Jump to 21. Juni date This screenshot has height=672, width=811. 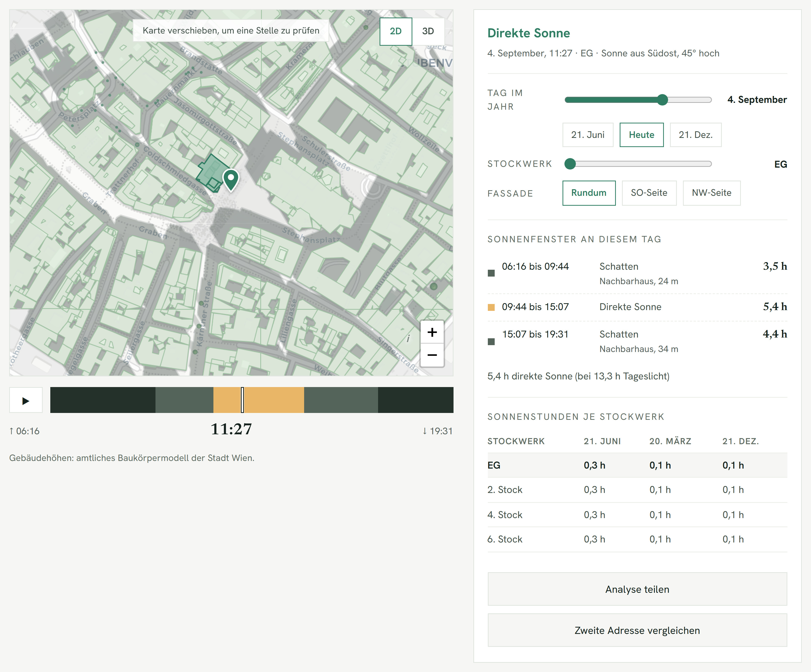[x=588, y=135]
